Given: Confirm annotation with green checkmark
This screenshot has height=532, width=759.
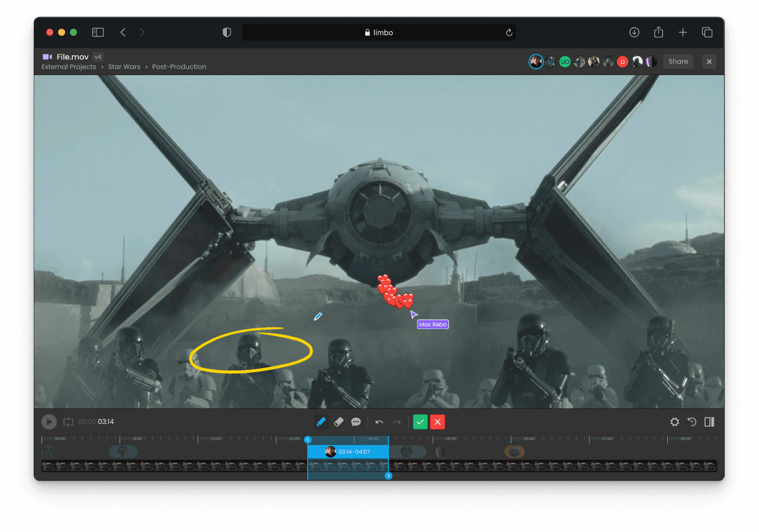Looking at the screenshot, I should coord(420,422).
